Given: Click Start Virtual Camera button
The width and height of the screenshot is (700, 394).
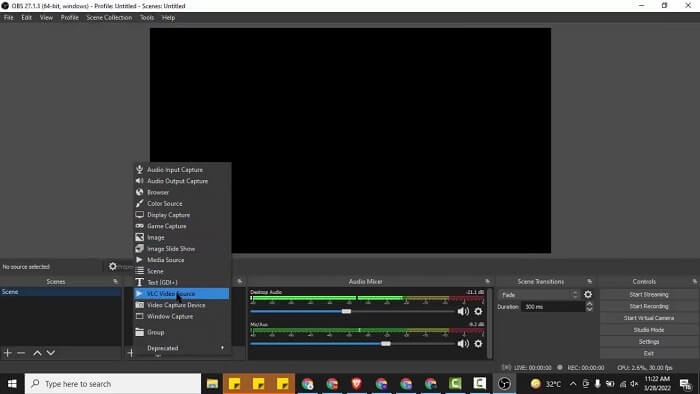Looking at the screenshot, I should click(649, 318).
